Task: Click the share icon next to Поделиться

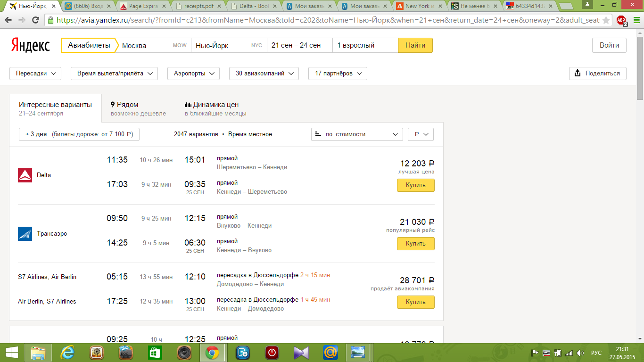Action: point(578,74)
